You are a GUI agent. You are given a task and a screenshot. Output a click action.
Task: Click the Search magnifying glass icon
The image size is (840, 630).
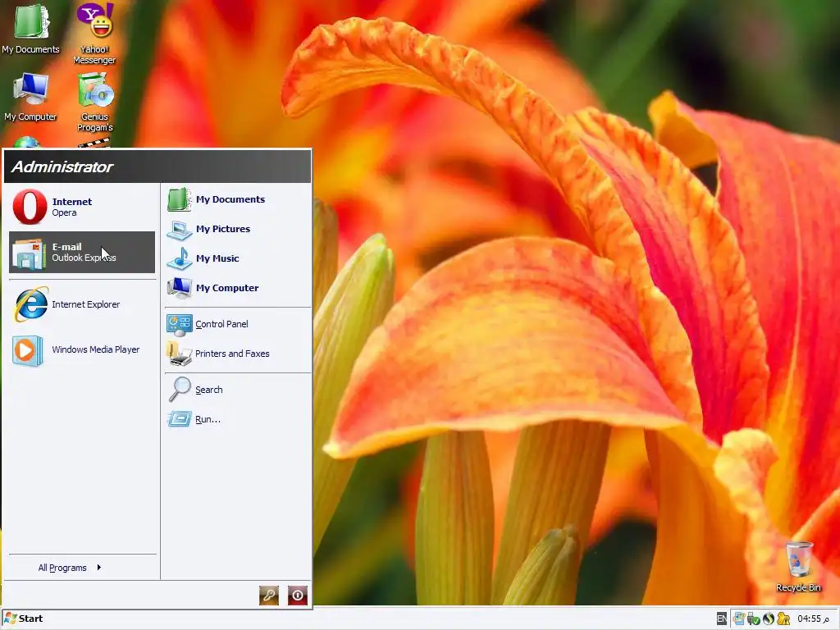tap(180, 390)
